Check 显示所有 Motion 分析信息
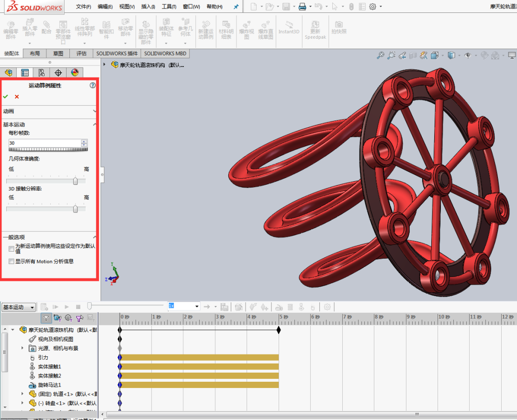The image size is (517, 420). coord(11,261)
